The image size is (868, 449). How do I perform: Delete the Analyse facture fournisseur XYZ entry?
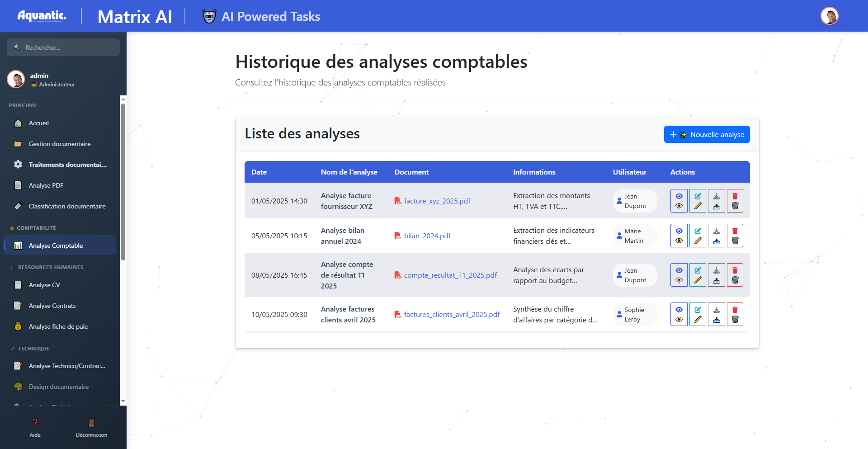[735, 201]
